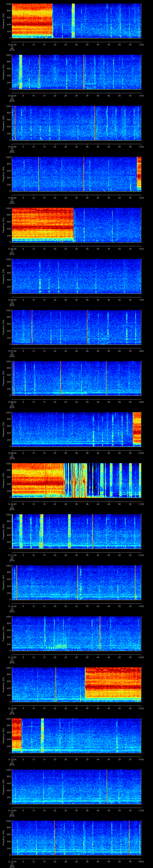Click the 12:13:00 timestamp label

[x=12, y=657]
